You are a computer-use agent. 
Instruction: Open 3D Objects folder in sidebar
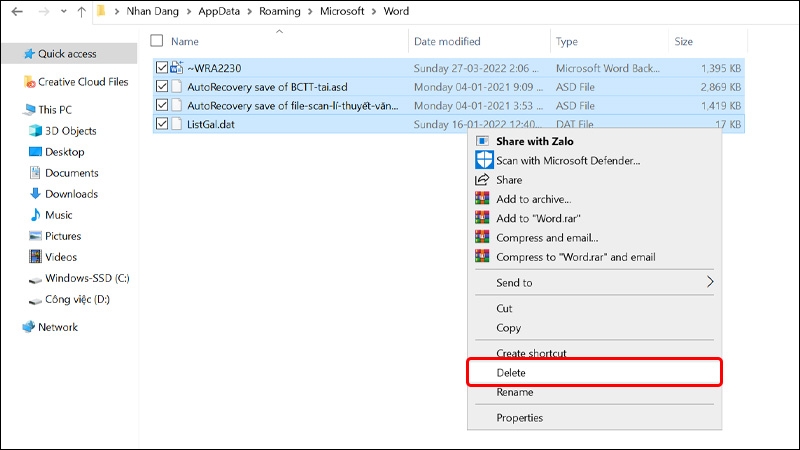(70, 131)
